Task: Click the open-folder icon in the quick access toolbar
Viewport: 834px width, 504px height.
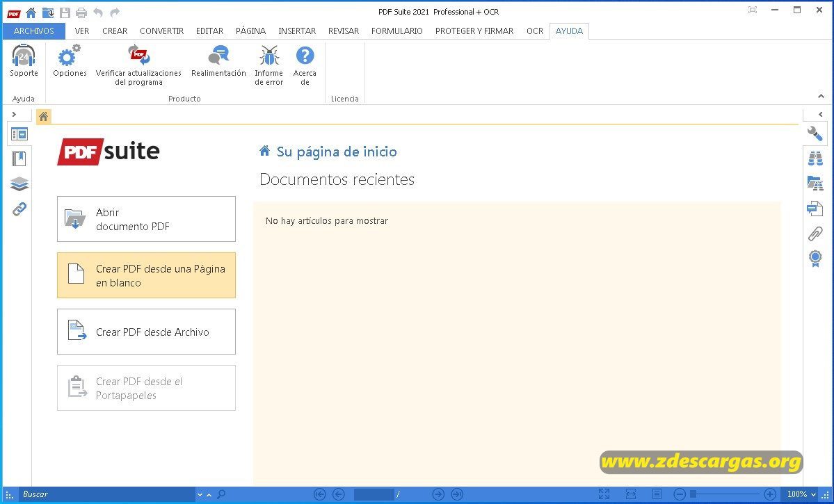Action: [48, 13]
